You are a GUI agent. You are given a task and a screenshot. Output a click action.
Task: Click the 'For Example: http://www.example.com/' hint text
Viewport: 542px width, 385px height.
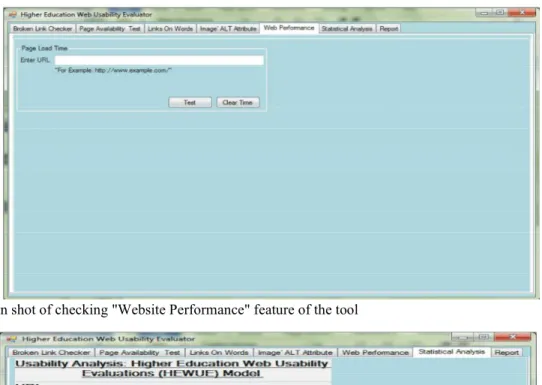click(113, 71)
